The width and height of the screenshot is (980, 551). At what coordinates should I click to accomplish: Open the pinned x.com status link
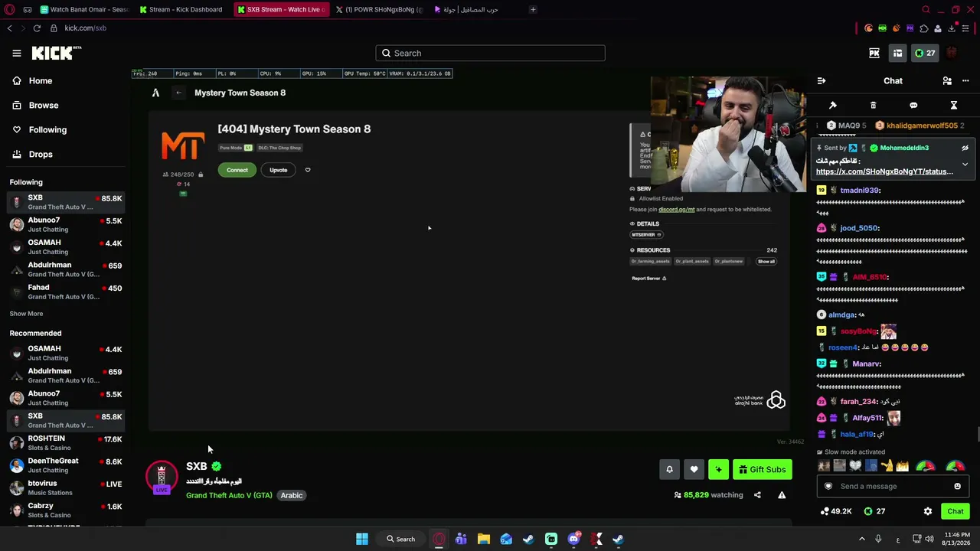(884, 171)
